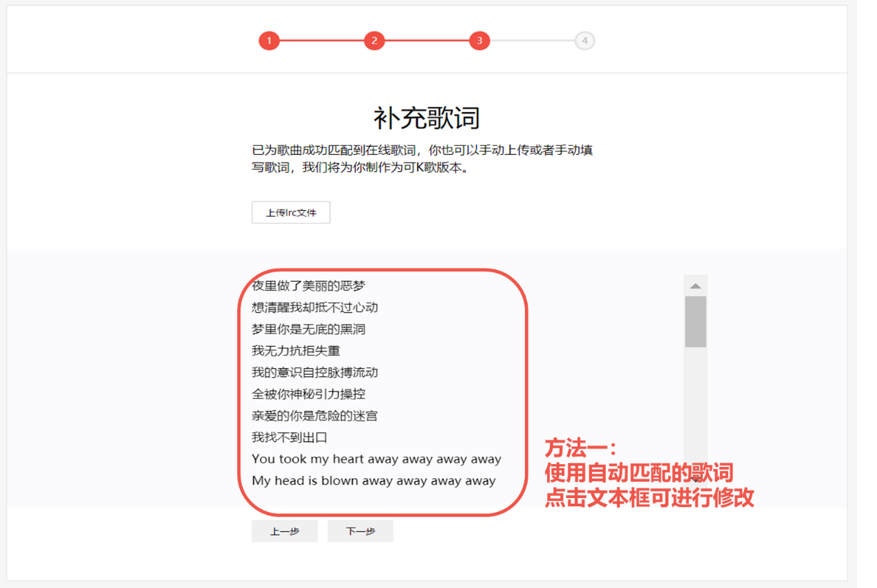Click the My head is blown away line
This screenshot has width=877, height=588.
376,481
